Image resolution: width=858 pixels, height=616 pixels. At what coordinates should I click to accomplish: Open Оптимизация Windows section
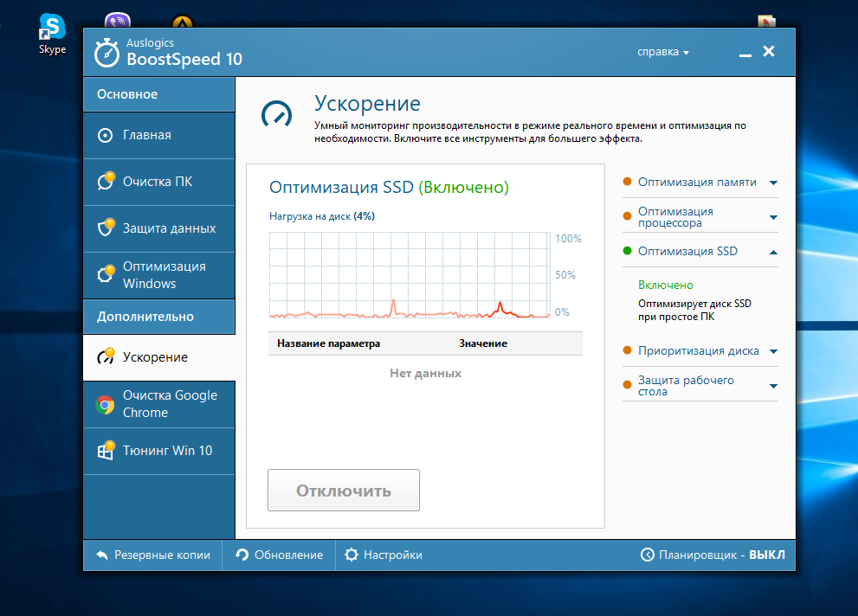[x=158, y=275]
